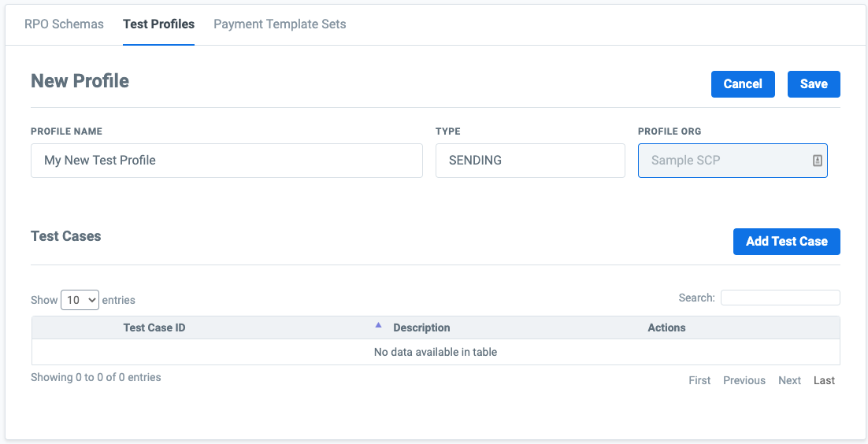
Task: Switch to the RPO Schemas tab
Action: (x=64, y=24)
